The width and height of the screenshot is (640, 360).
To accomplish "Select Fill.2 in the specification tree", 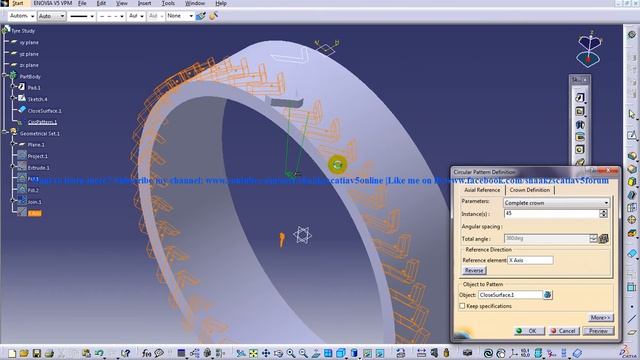I will tap(33, 190).
